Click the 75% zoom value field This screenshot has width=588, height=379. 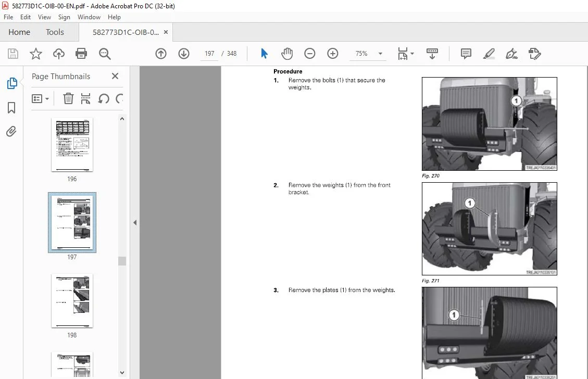pos(361,54)
